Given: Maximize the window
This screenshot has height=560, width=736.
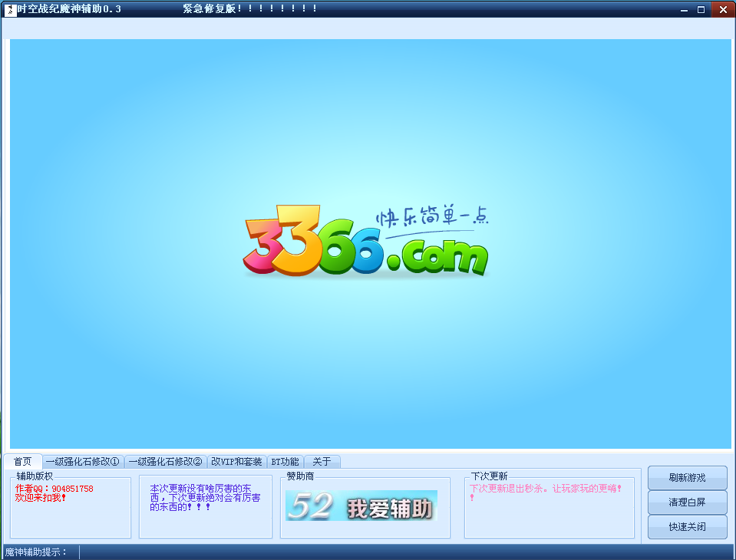Looking at the screenshot, I should (701, 9).
